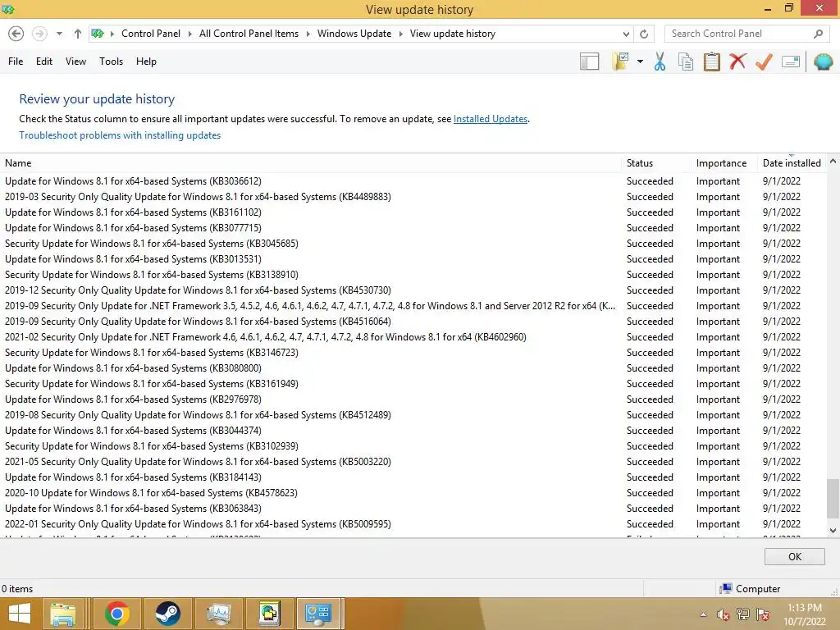Viewport: 840px width, 630px height.
Task: Open the Edit menu
Action: click(x=44, y=62)
